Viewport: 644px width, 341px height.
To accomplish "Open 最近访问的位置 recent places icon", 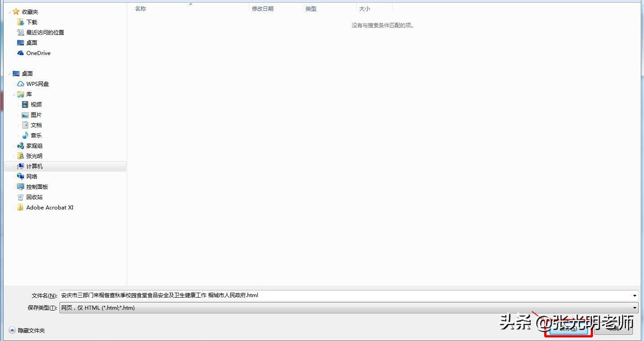I will [21, 32].
